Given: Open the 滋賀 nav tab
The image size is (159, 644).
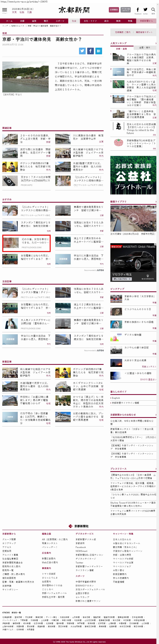Looking at the screenshot, I should 34,21.
